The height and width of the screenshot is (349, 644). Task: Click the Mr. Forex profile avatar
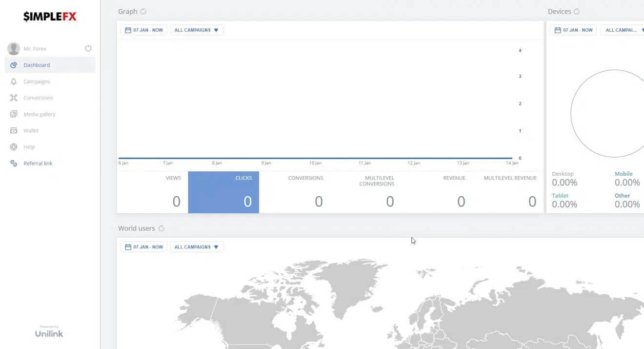coord(14,48)
